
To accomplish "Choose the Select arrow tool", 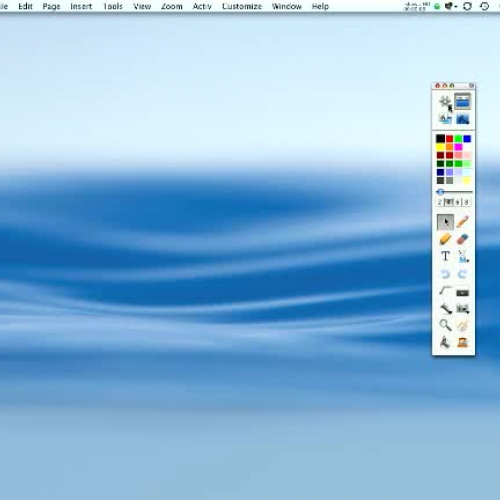I will pyautogui.click(x=445, y=222).
